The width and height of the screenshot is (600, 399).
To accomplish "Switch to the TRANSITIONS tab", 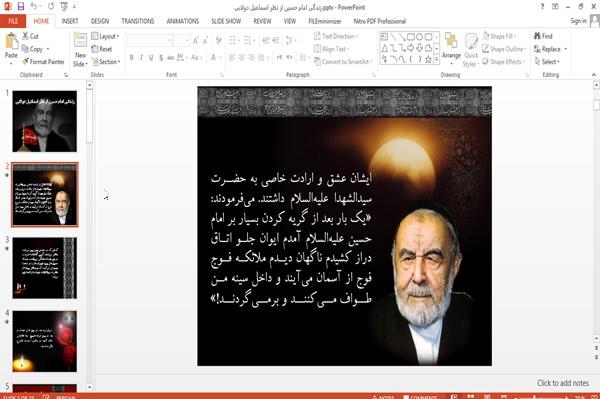I will click(x=138, y=21).
